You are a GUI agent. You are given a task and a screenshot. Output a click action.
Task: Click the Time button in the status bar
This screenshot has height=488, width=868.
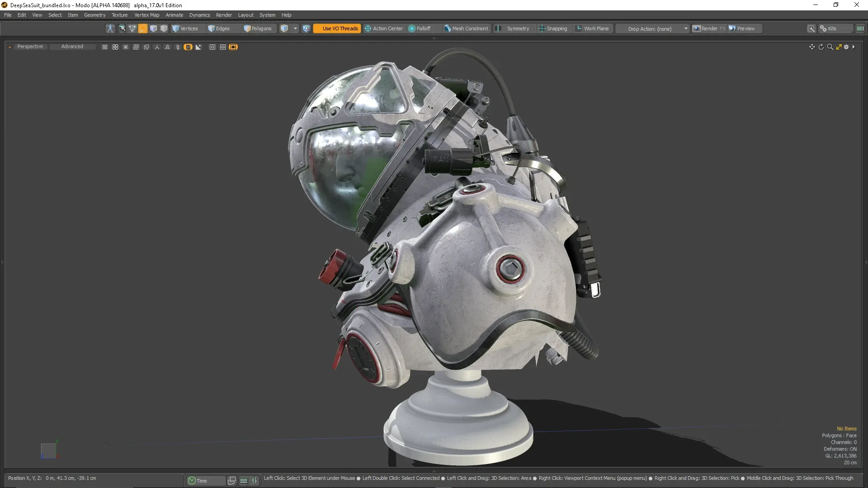[x=206, y=481]
